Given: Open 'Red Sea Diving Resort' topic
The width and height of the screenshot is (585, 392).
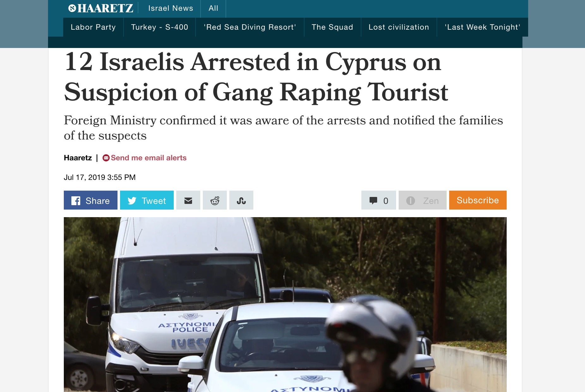Looking at the screenshot, I should [x=250, y=27].
